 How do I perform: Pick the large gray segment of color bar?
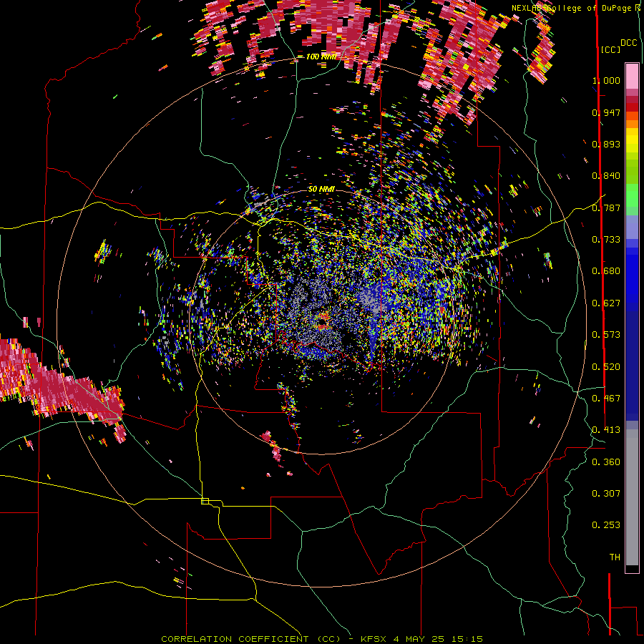click(x=632, y=497)
